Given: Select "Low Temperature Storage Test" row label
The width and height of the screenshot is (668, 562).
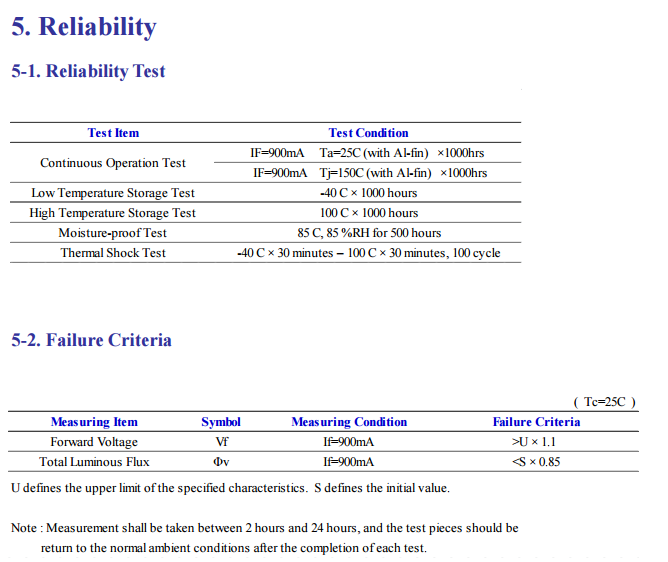Looking at the screenshot, I should click(x=113, y=193).
